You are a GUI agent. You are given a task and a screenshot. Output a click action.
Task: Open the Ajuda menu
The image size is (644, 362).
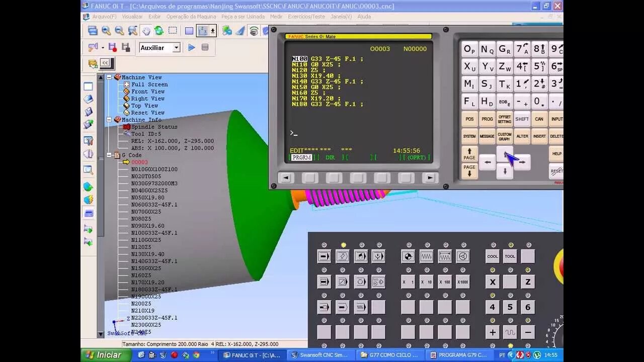(x=364, y=17)
